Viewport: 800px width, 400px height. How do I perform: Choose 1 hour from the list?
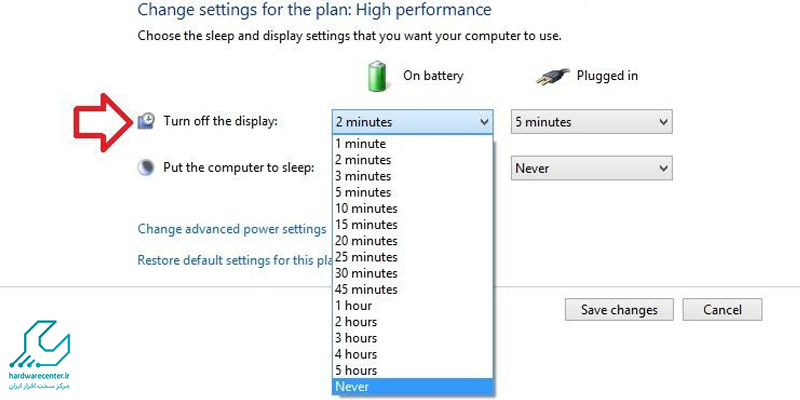(x=412, y=306)
